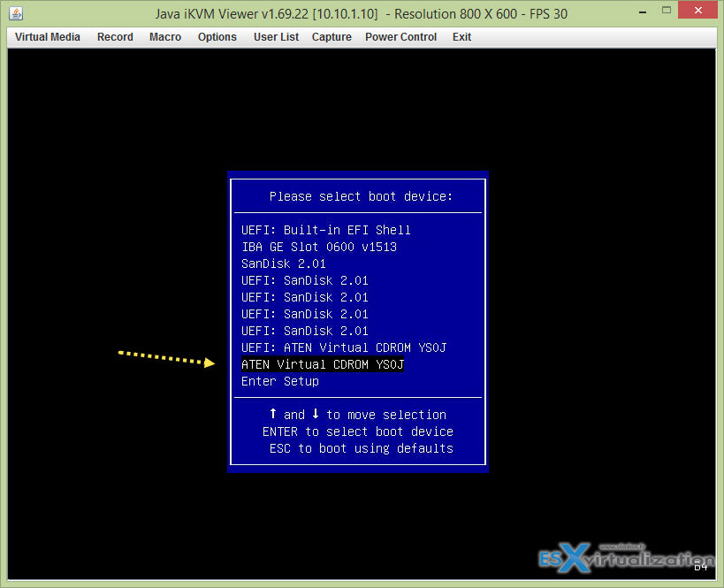The image size is (724, 588).
Task: Maximize the iKVM Viewer window
Action: click(x=666, y=10)
